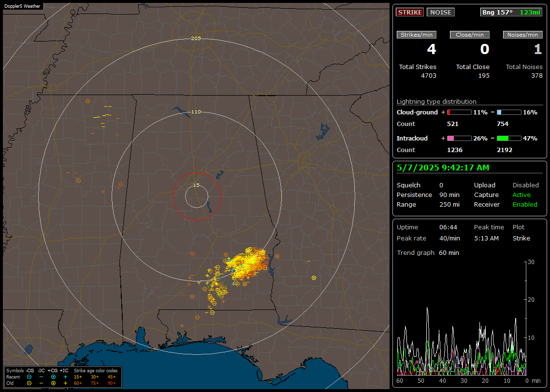Click the red positive cloud-ground percentage bar
Viewport: 550px width, 392px height.
click(x=459, y=112)
